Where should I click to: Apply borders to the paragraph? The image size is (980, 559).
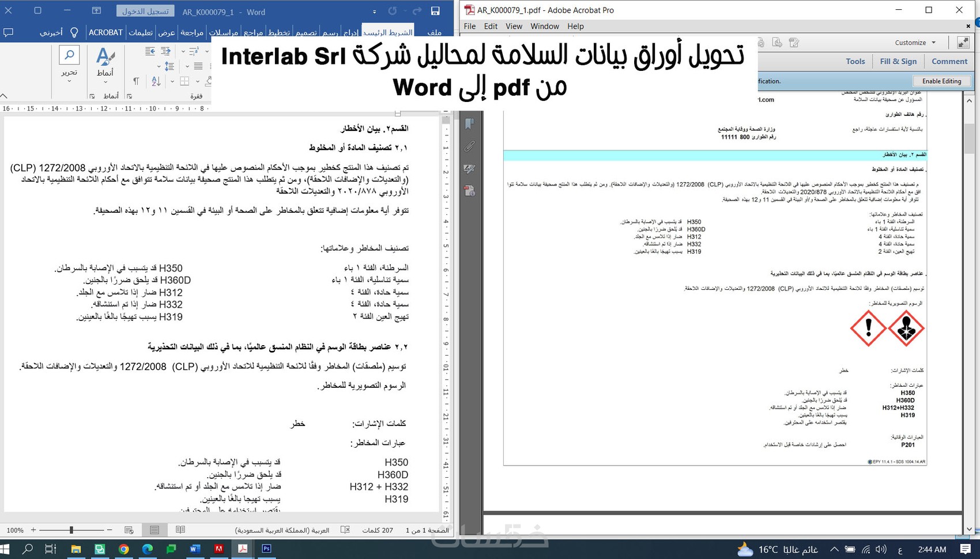click(184, 81)
